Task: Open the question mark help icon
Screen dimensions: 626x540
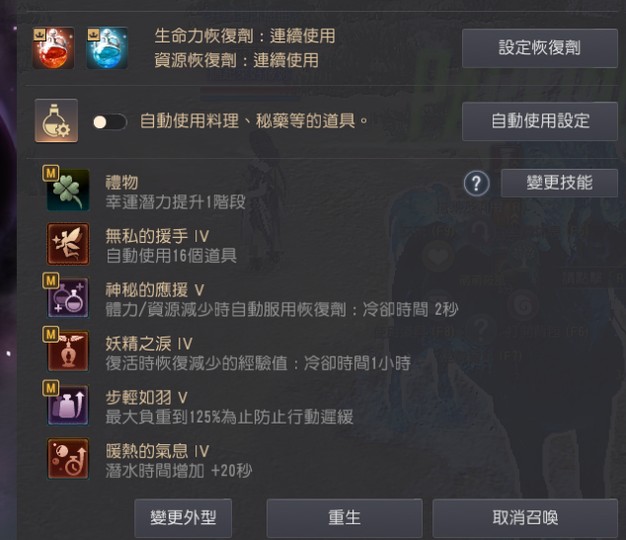Action: click(x=477, y=184)
